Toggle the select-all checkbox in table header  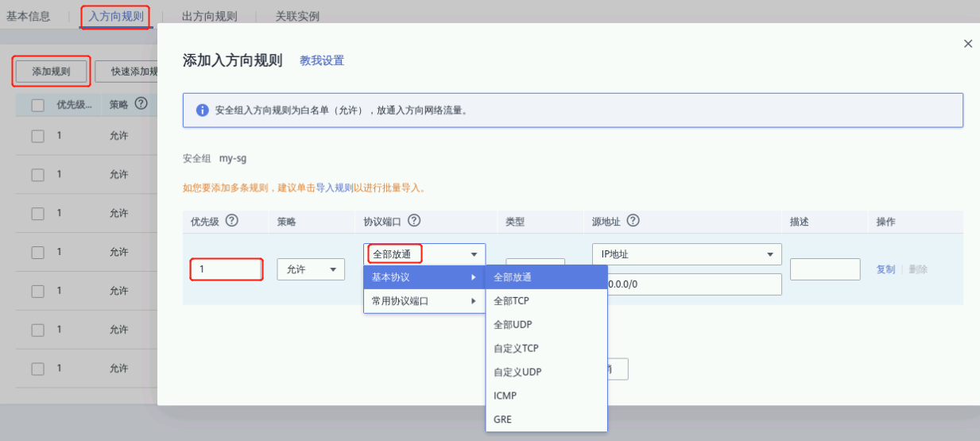click(x=38, y=105)
